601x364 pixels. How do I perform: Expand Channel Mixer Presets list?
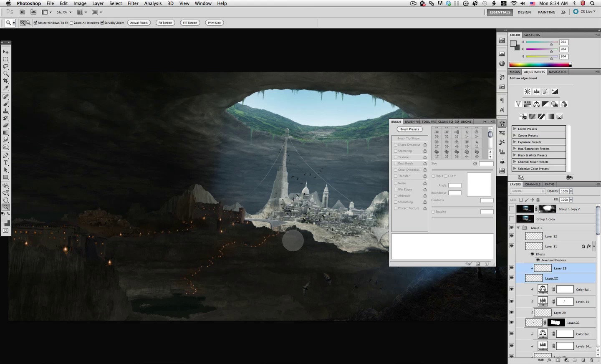pos(515,162)
